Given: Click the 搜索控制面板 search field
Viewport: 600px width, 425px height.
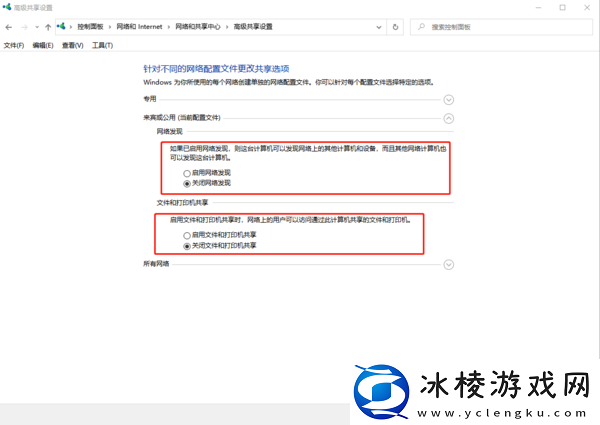Looking at the screenshot, I should pos(501,27).
